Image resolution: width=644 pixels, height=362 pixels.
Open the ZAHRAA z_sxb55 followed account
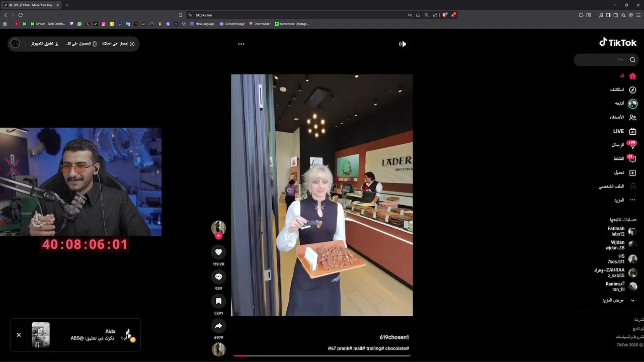[615, 273]
